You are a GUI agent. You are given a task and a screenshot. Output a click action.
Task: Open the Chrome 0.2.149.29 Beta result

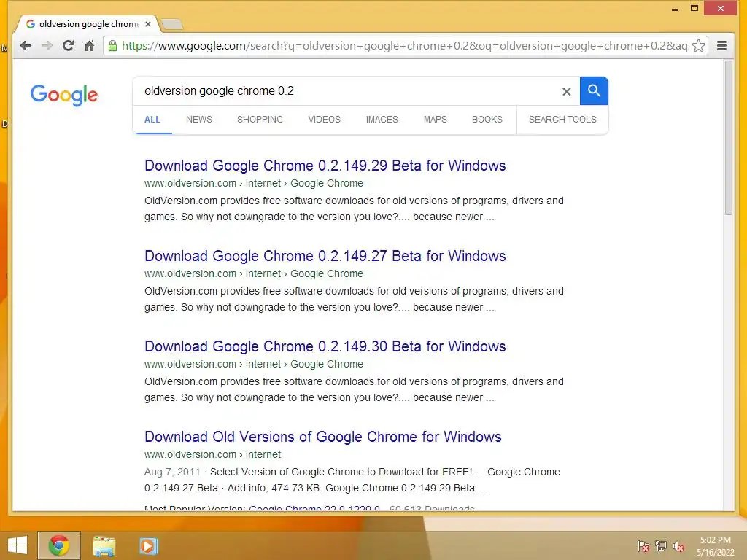tap(325, 166)
